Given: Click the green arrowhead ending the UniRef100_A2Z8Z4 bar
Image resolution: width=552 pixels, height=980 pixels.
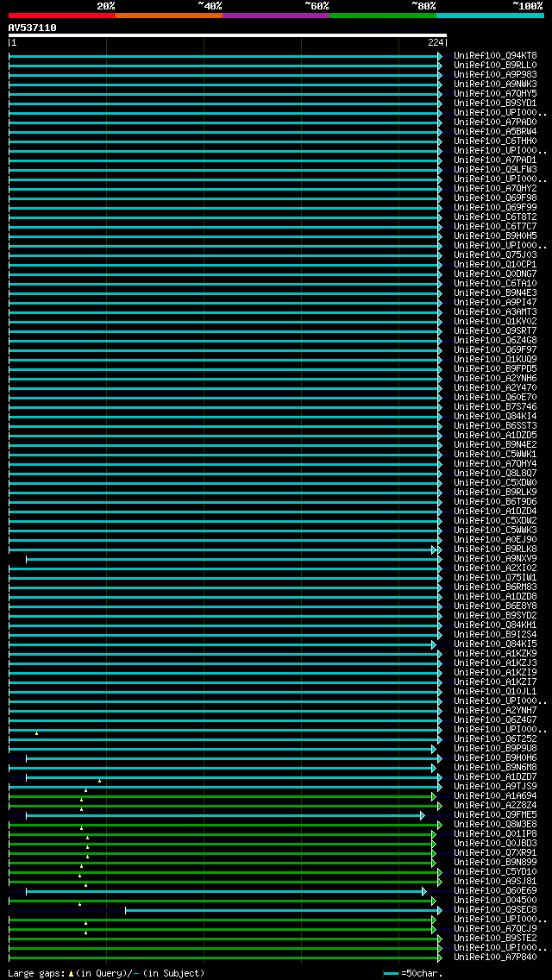Looking at the screenshot, I should tap(440, 806).
